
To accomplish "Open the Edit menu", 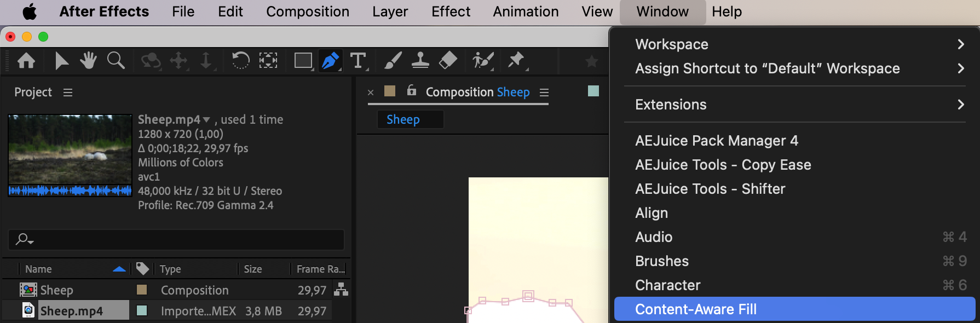I will click(230, 11).
